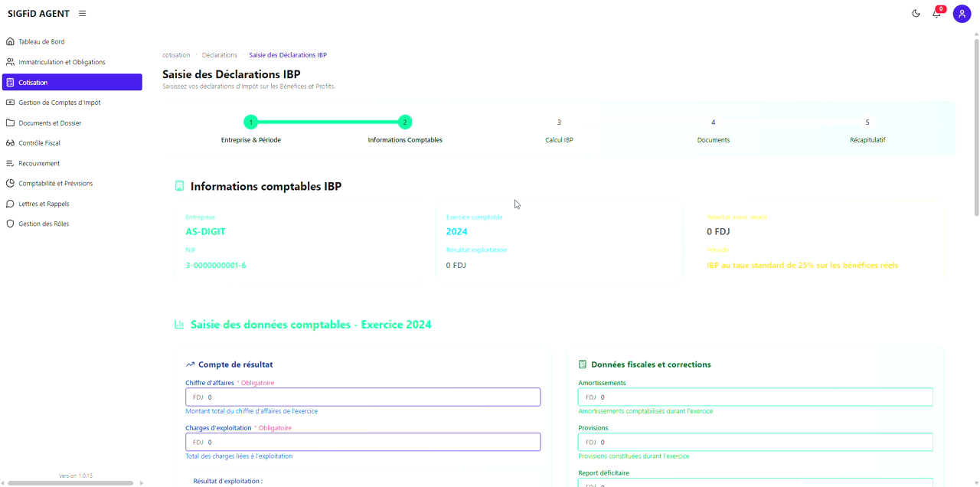Viewport: 980px width, 487px height.
Task: Switch to dark mode with moon icon
Action: [x=916, y=14]
